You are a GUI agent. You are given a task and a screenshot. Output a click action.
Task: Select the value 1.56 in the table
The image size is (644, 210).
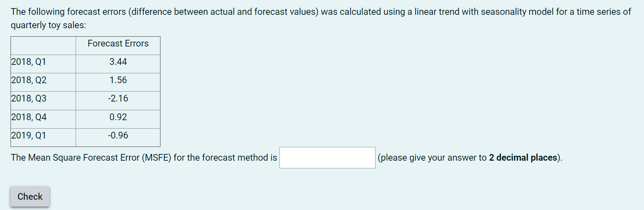[118, 80]
